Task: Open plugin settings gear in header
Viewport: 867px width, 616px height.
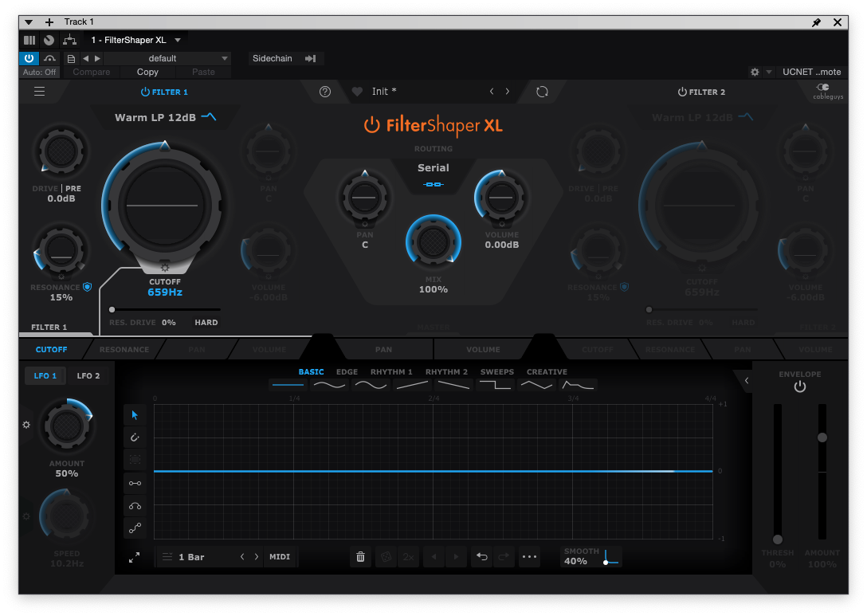Action: coord(755,72)
